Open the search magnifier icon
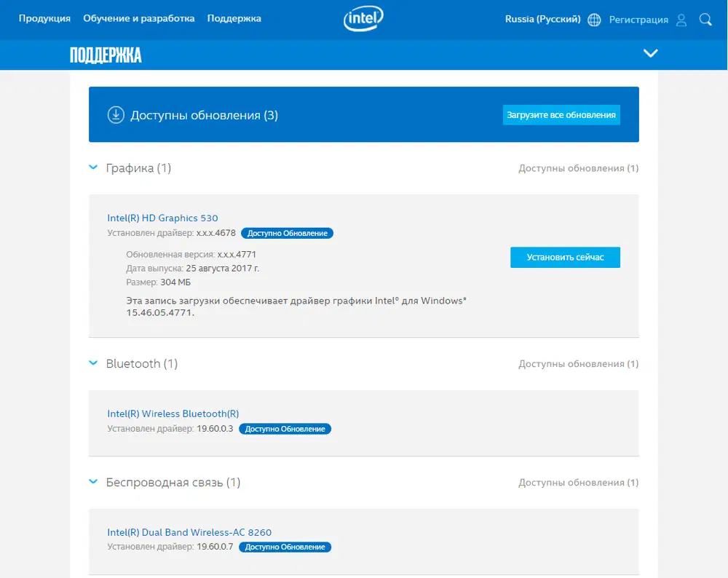The height and width of the screenshot is (578, 728). [x=705, y=20]
